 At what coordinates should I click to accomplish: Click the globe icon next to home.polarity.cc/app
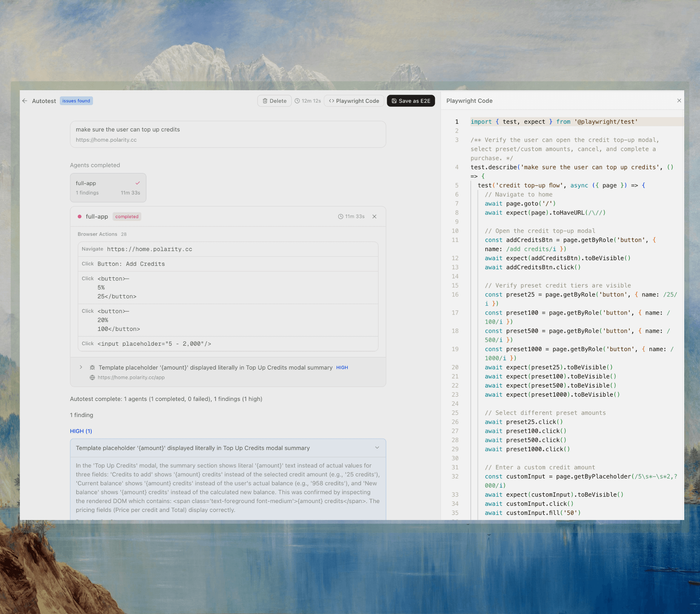(x=92, y=378)
